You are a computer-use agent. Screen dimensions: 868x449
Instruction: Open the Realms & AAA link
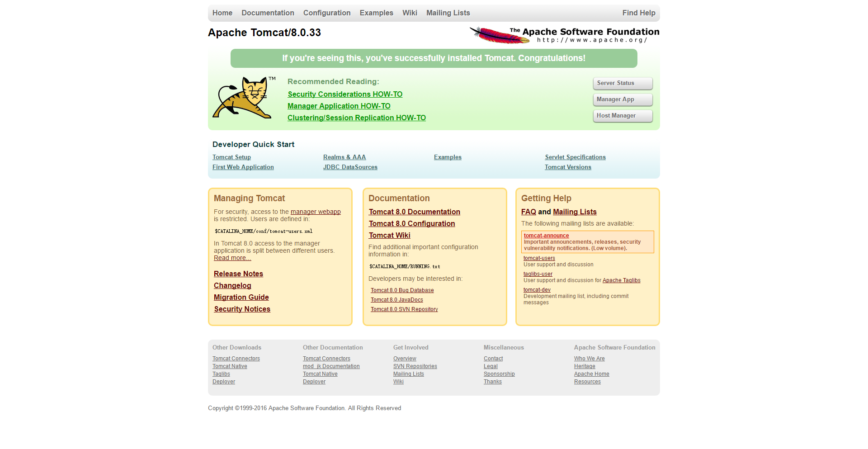pos(344,157)
